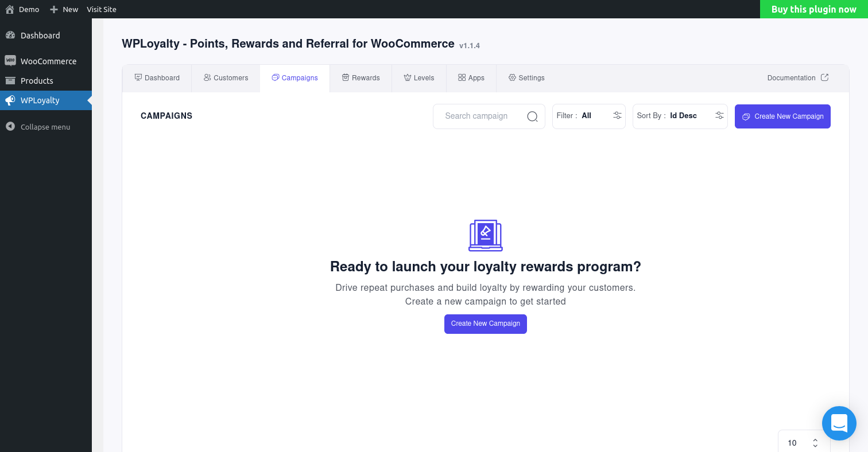868x452 pixels.
Task: Click 'Ready to launch your loyalty rewards program?' heading
Action: 486,267
